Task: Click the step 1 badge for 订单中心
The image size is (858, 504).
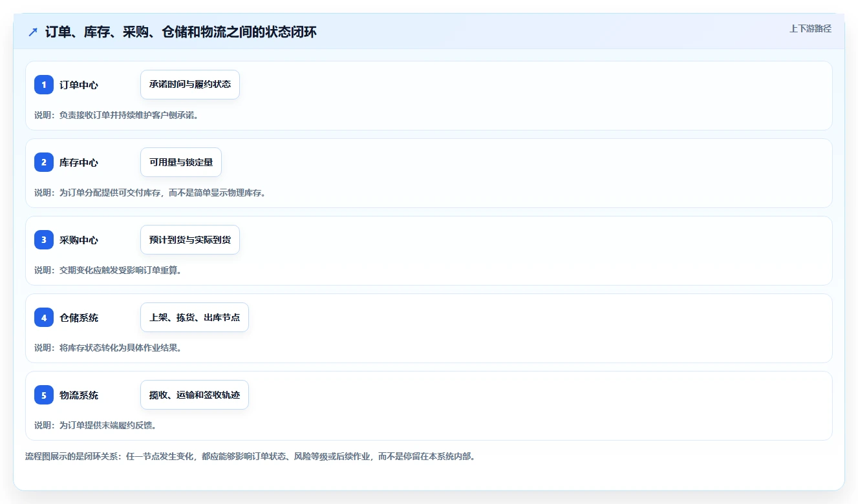Action: (44, 85)
